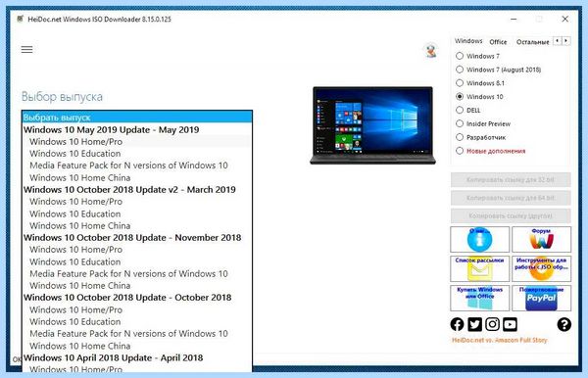Open the Купить Windows или Office tile
The image size is (588, 378).
pos(479,298)
